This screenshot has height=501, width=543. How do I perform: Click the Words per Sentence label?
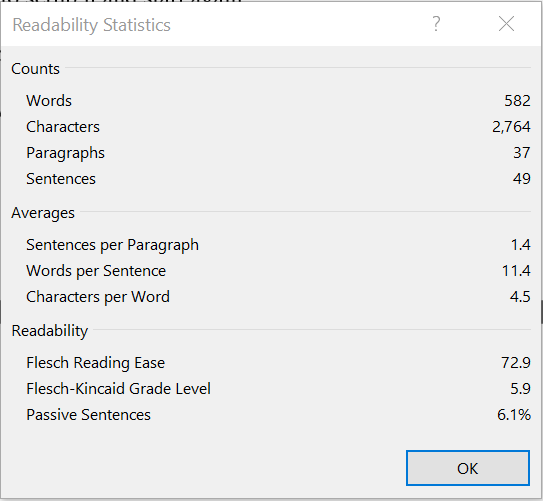(96, 271)
